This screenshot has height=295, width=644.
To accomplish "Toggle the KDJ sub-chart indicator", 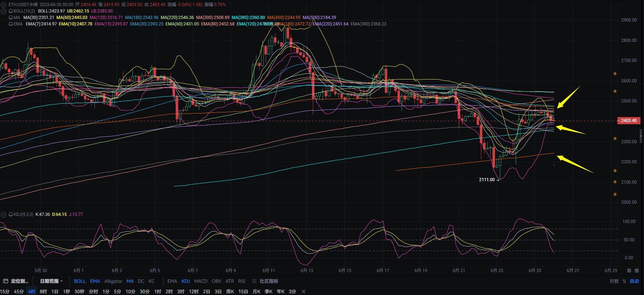I will click(186, 281).
